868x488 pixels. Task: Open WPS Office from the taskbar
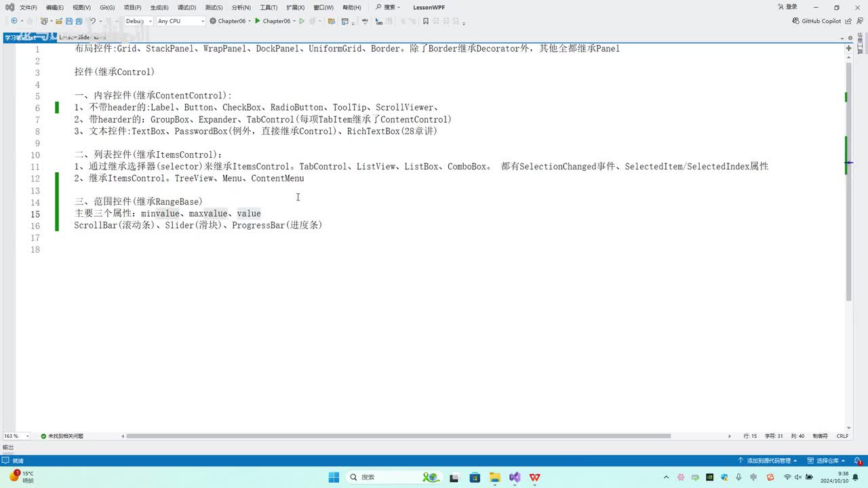tap(534, 477)
